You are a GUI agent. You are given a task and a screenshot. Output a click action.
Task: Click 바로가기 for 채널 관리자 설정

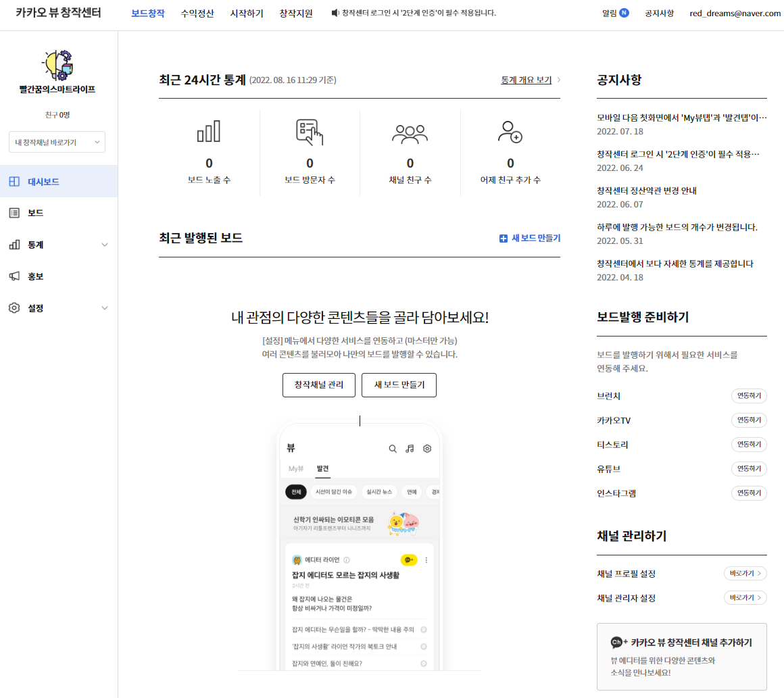(745, 598)
